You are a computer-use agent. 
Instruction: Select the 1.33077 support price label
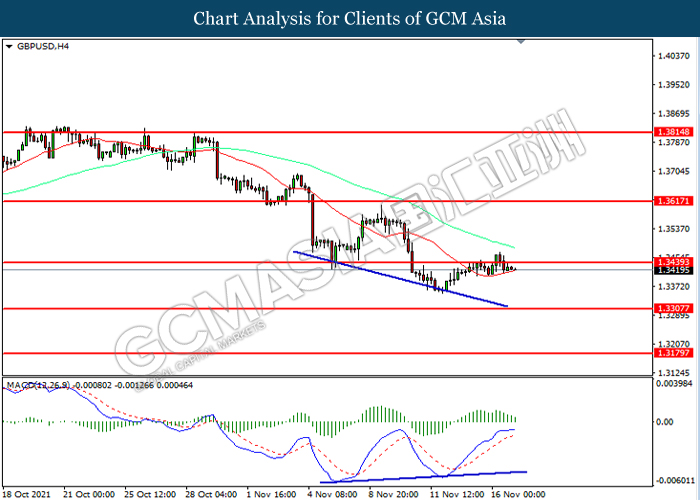[x=674, y=308]
